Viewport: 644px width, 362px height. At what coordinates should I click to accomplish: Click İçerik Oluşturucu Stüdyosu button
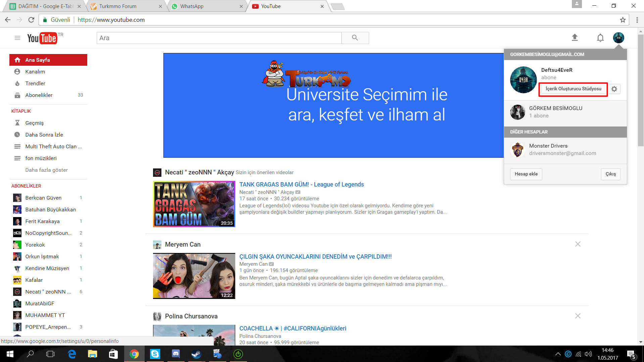click(573, 89)
